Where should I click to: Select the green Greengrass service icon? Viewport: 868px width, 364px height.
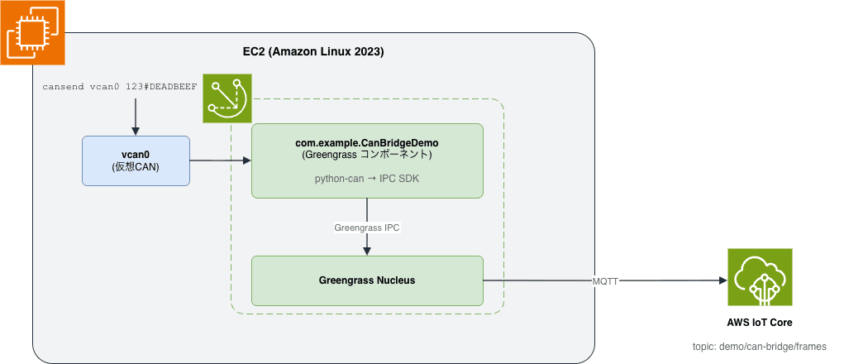tap(227, 98)
